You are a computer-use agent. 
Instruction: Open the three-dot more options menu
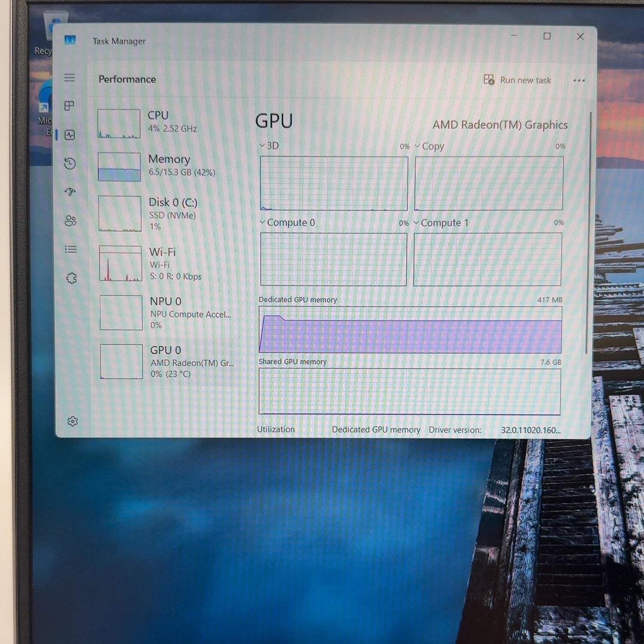point(579,80)
